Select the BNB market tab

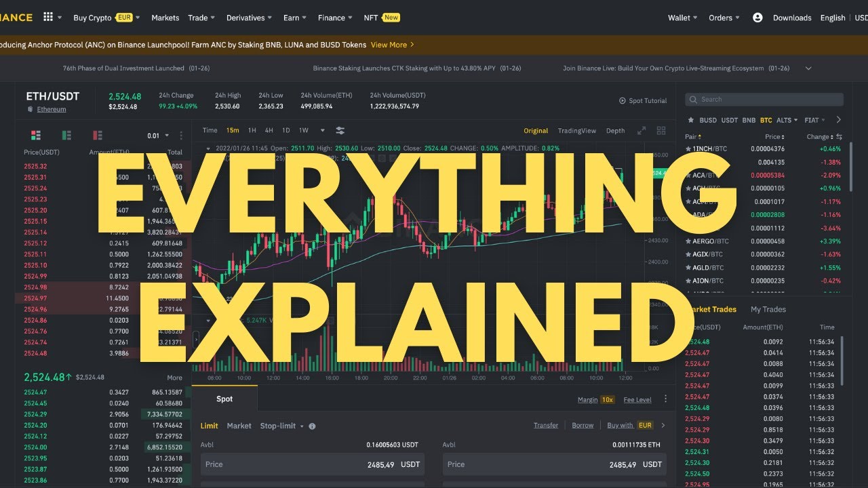[749, 120]
